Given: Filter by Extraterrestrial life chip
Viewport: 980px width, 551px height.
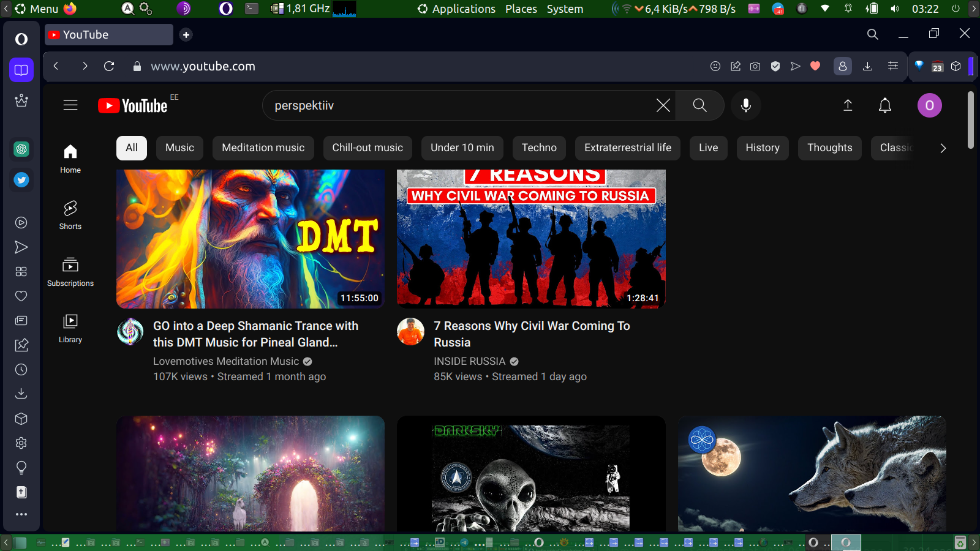Looking at the screenshot, I should pyautogui.click(x=628, y=148).
